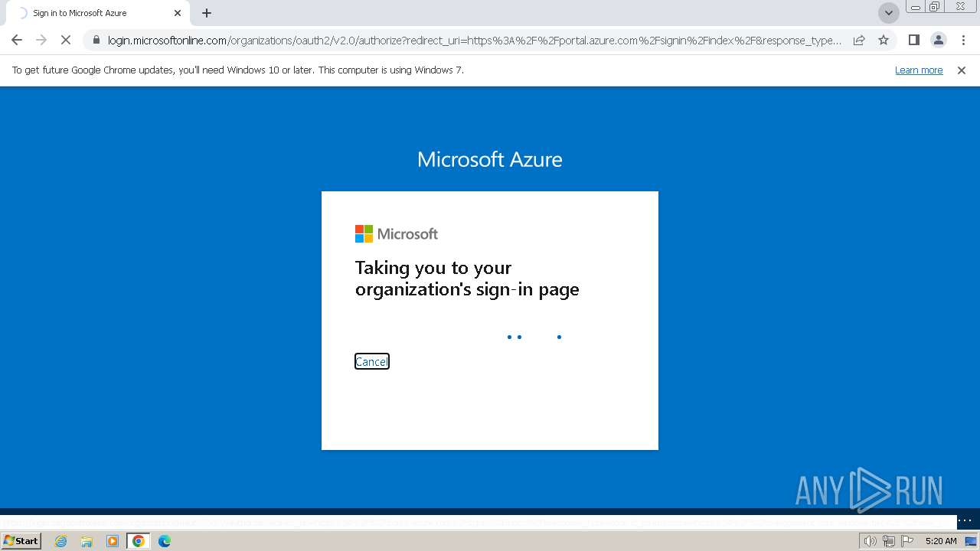
Task: View site information lock icon
Action: tap(96, 40)
